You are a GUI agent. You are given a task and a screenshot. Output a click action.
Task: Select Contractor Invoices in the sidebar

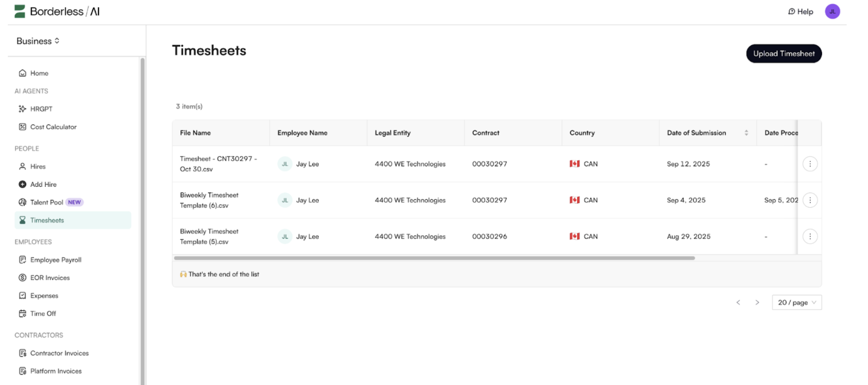[59, 353]
